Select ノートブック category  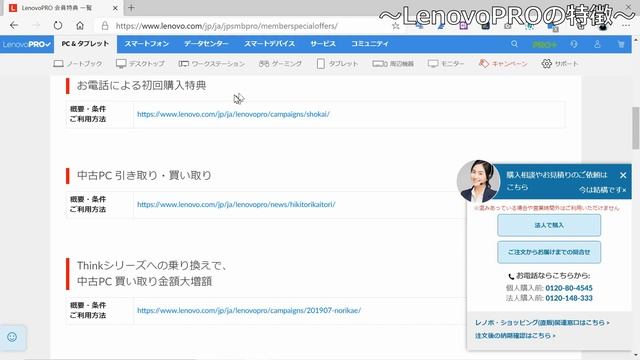78,64
